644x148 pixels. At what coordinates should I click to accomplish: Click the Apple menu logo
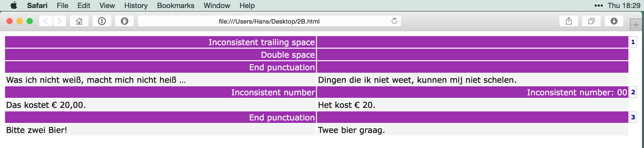click(x=14, y=6)
